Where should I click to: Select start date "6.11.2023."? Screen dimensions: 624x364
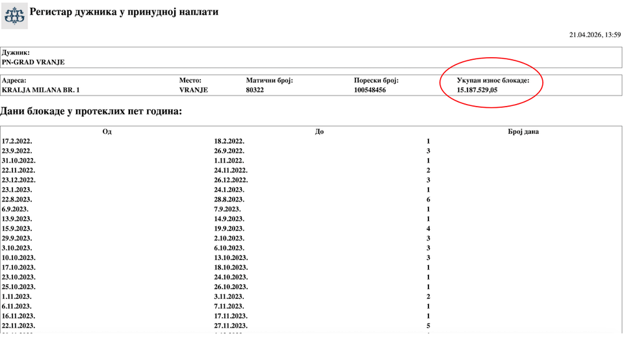tap(17, 306)
